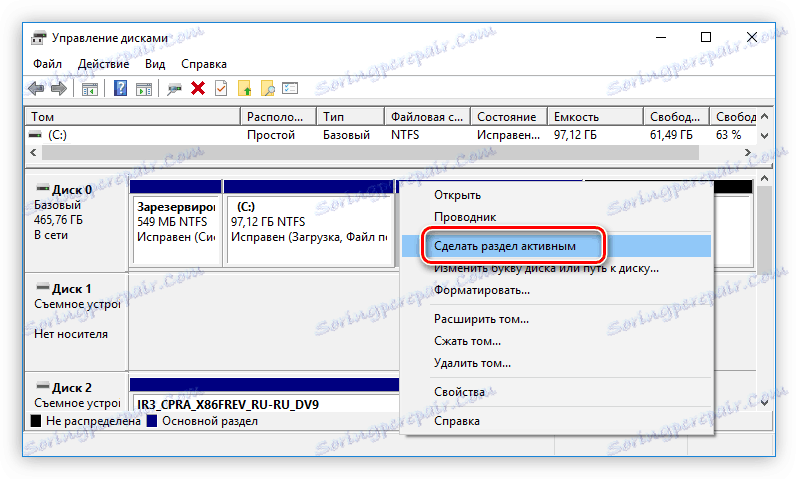798x479 pixels.
Task: Select the Зарезервировано 549 МБ NTFS partition
Action: (176, 223)
